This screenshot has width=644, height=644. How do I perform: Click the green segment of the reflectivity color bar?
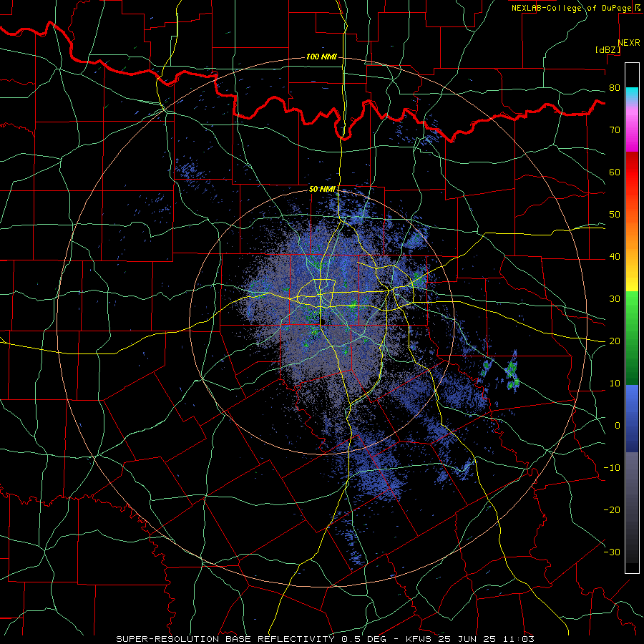[632, 338]
